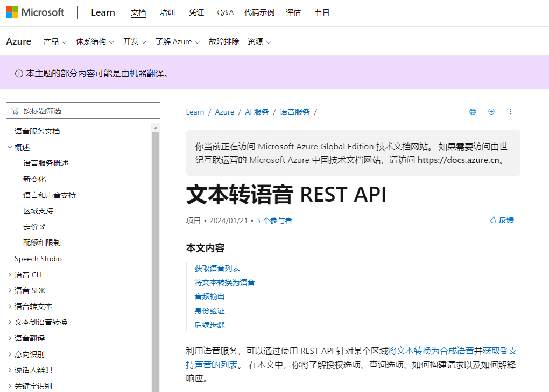Open the Q&A tab
Viewport: 549px width, 392px height.
point(226,12)
